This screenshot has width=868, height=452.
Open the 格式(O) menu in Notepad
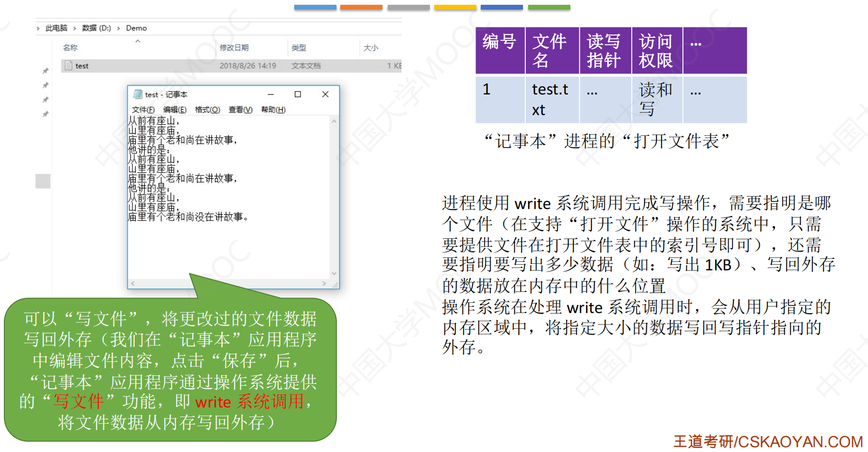(207, 110)
